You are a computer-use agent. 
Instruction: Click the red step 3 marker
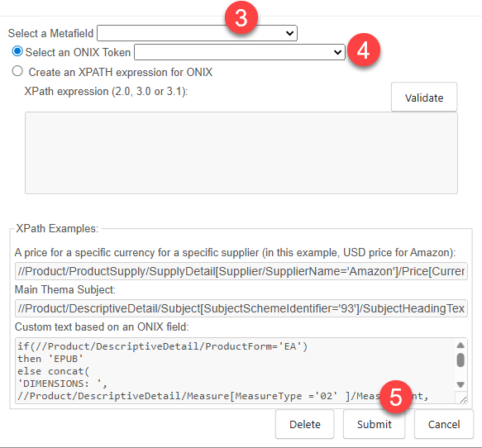[x=241, y=17]
